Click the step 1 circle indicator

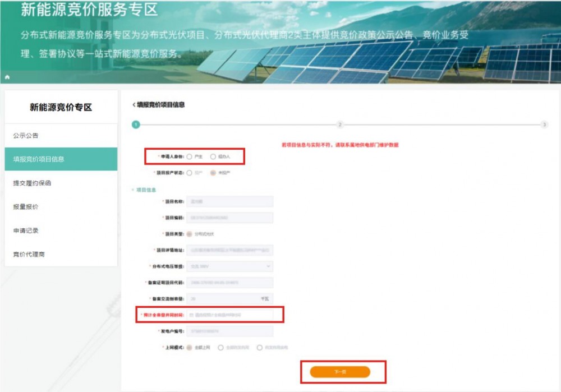click(x=136, y=124)
